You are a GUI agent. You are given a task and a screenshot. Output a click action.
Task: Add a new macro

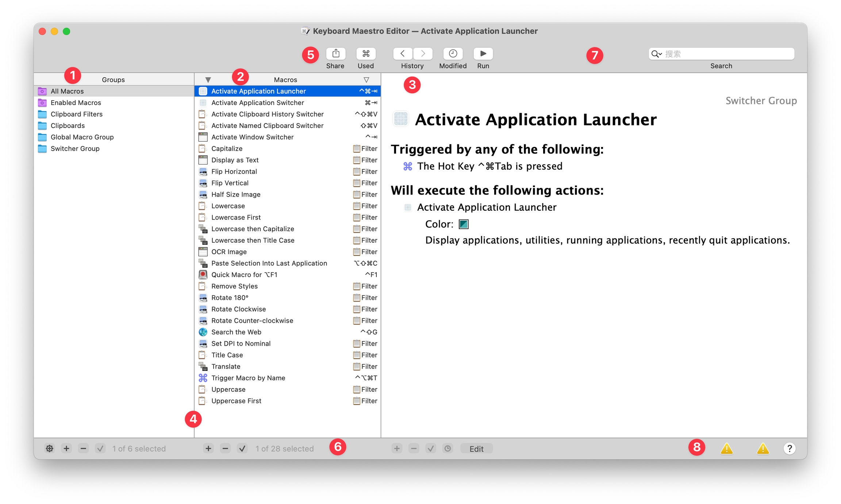[208, 448]
